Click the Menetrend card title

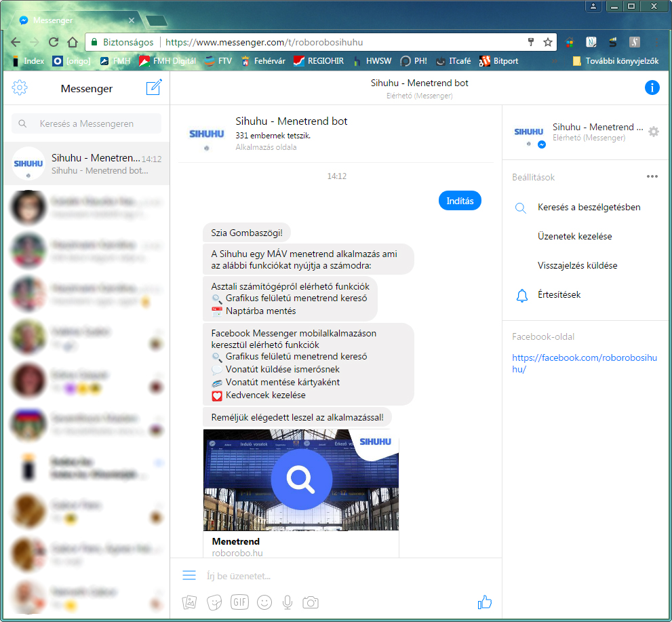coord(236,541)
